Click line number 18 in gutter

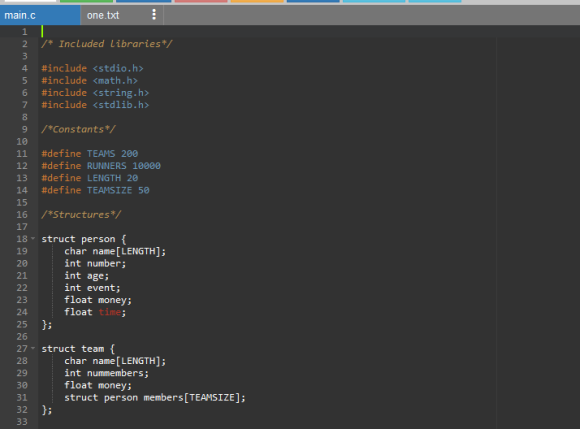[x=22, y=239]
